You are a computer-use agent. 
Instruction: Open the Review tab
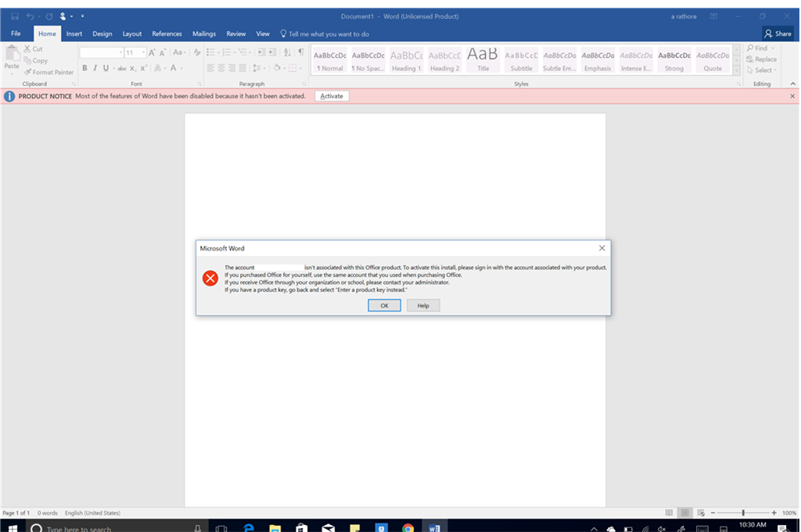pos(236,34)
